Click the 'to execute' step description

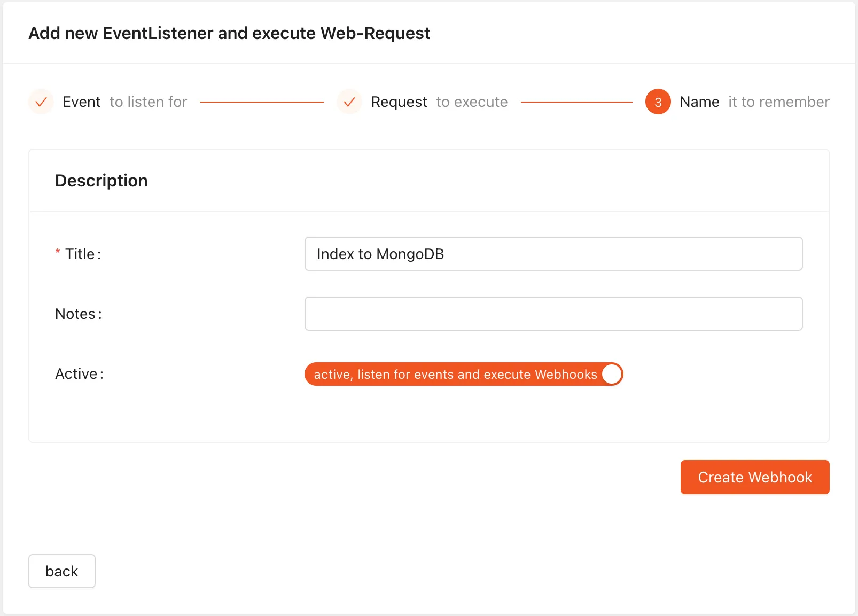coord(472,102)
